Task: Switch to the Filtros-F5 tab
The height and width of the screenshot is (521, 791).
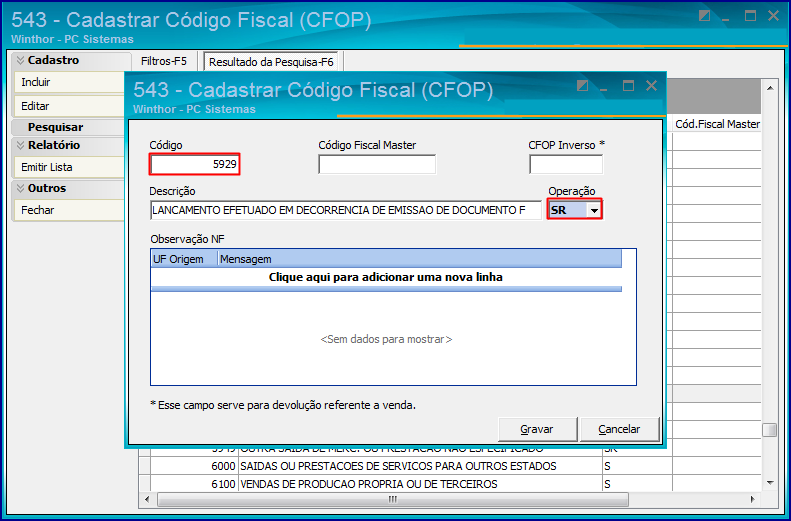Action: tap(164, 62)
